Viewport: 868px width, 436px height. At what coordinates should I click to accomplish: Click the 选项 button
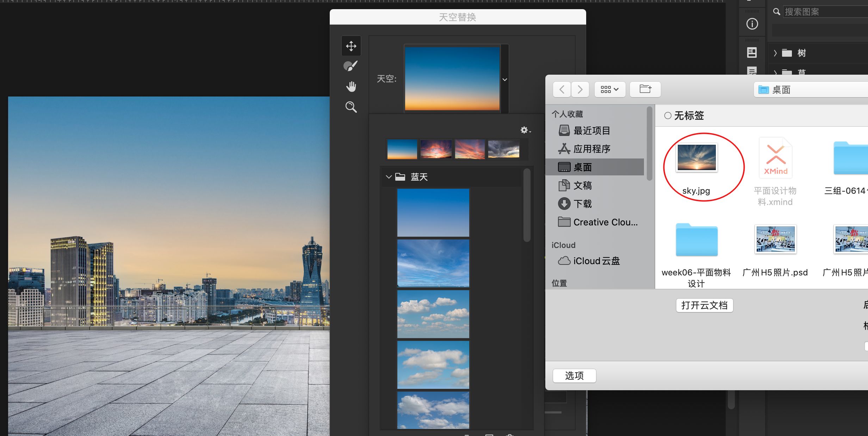(x=574, y=375)
